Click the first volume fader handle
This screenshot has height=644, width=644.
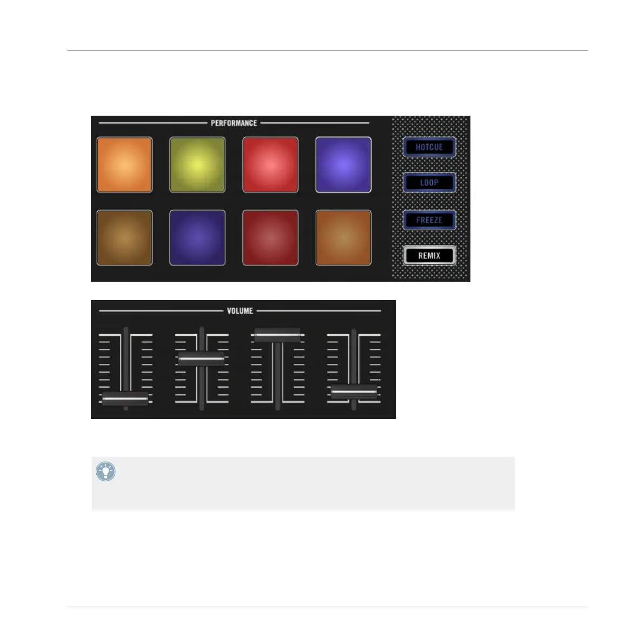tap(125, 399)
